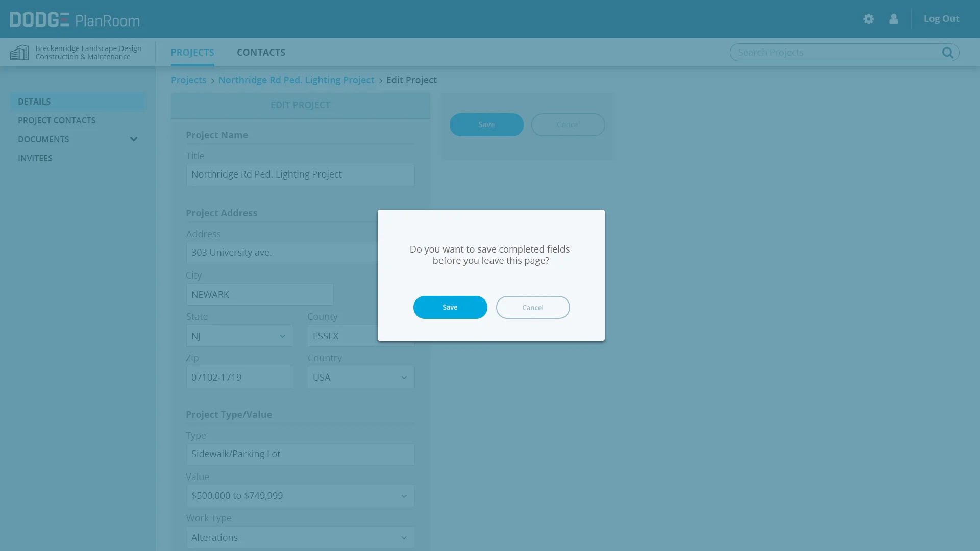The height and width of the screenshot is (551, 980).
Task: Open Northridge Rd Ped. Lighting Project breadcrumb
Action: coord(296,80)
